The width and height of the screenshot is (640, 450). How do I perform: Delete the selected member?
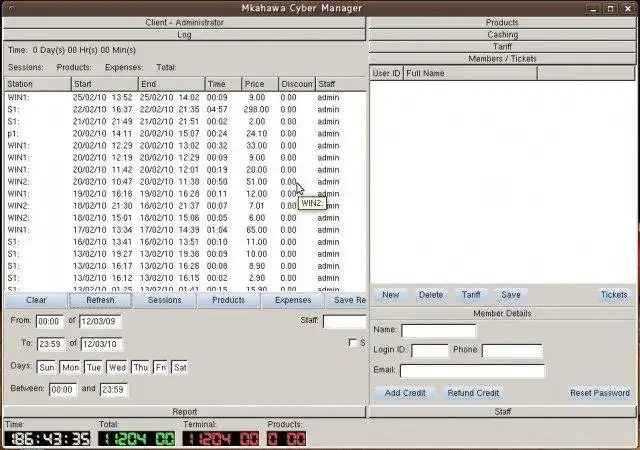(431, 295)
